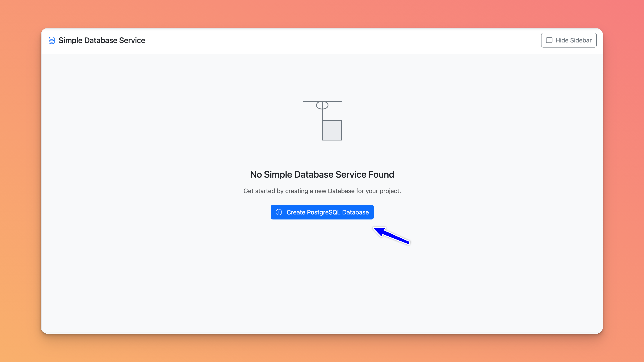Click vertical stem of the hanging illustration
Viewport: 644px width, 362px height.
[x=322, y=115]
